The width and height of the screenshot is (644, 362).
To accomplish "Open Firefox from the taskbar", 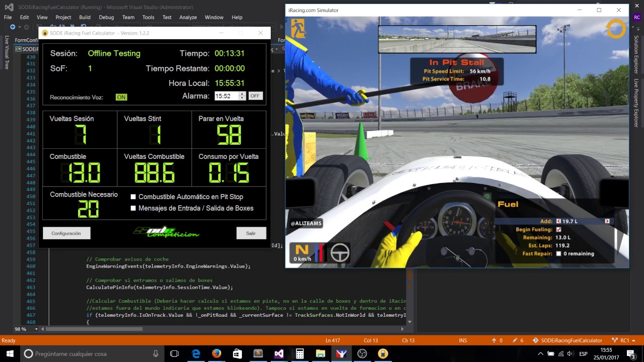I will (216, 353).
